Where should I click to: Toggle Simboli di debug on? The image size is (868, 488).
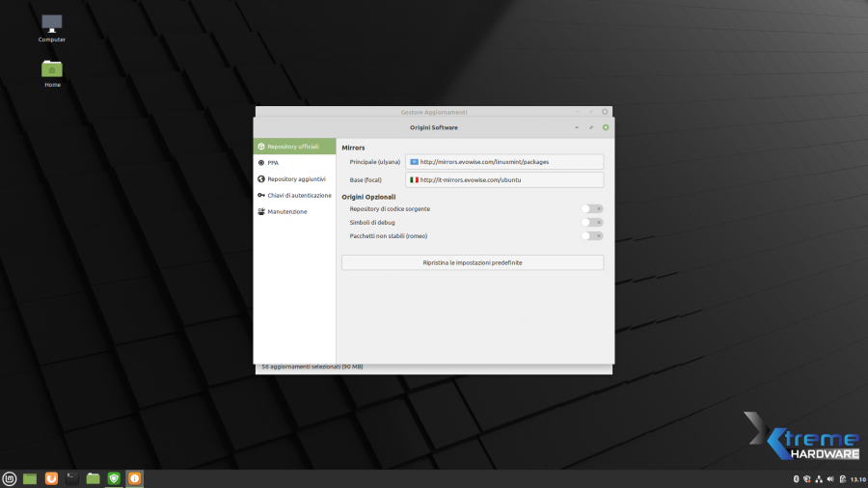click(x=592, y=222)
